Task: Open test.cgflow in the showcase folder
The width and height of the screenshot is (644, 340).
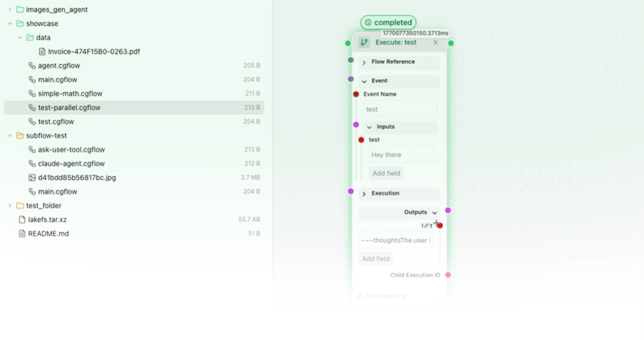Action: click(56, 122)
